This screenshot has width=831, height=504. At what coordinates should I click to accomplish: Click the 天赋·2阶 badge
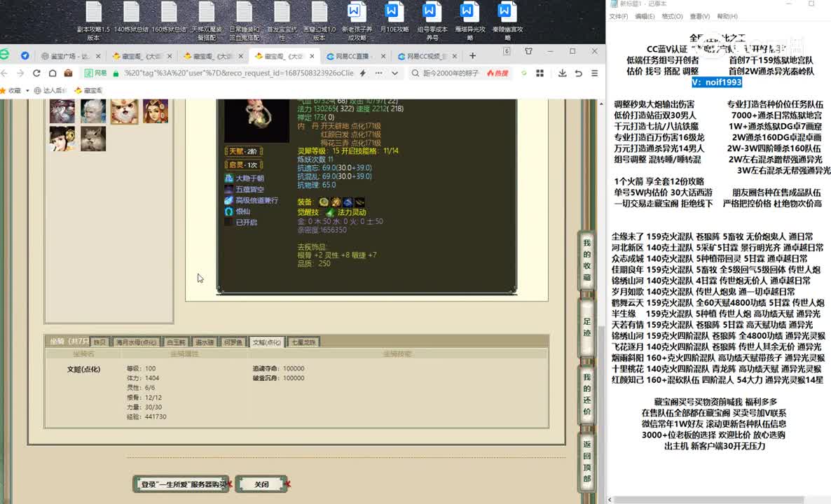click(244, 151)
